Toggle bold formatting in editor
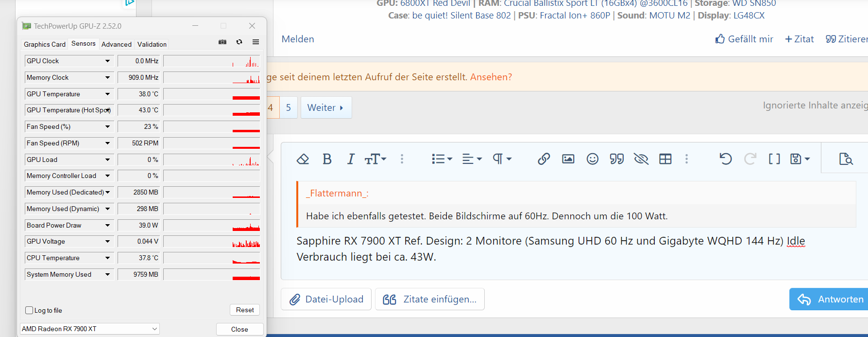The height and width of the screenshot is (337, 868). click(x=327, y=159)
